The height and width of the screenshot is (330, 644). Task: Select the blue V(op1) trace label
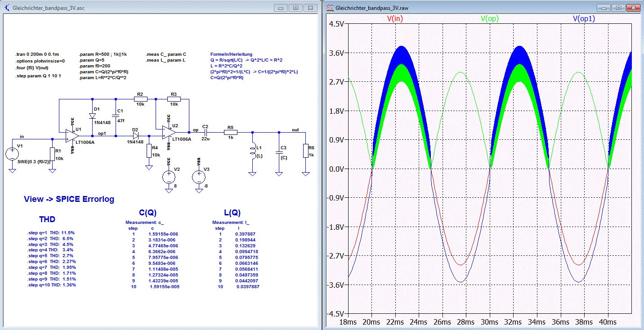coord(584,19)
